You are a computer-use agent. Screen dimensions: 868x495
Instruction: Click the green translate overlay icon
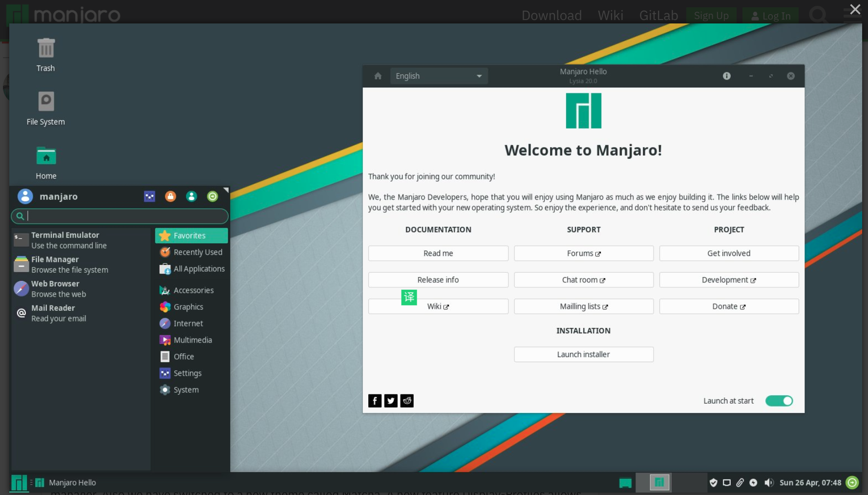pos(409,297)
